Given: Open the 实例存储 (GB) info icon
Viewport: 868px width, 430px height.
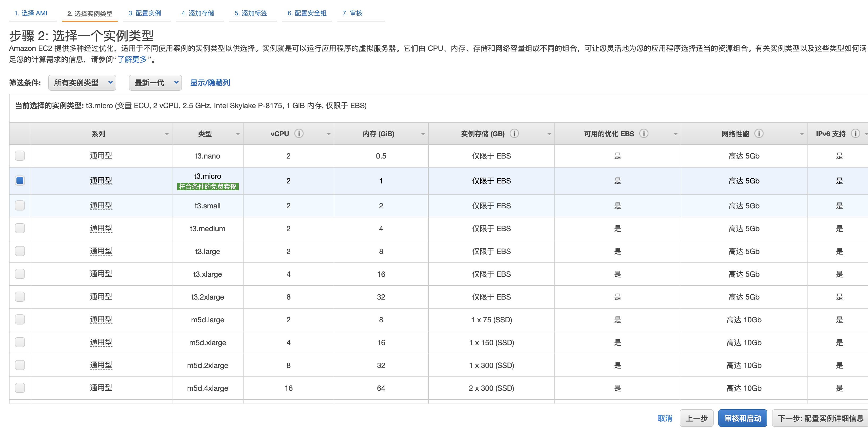Looking at the screenshot, I should point(515,133).
